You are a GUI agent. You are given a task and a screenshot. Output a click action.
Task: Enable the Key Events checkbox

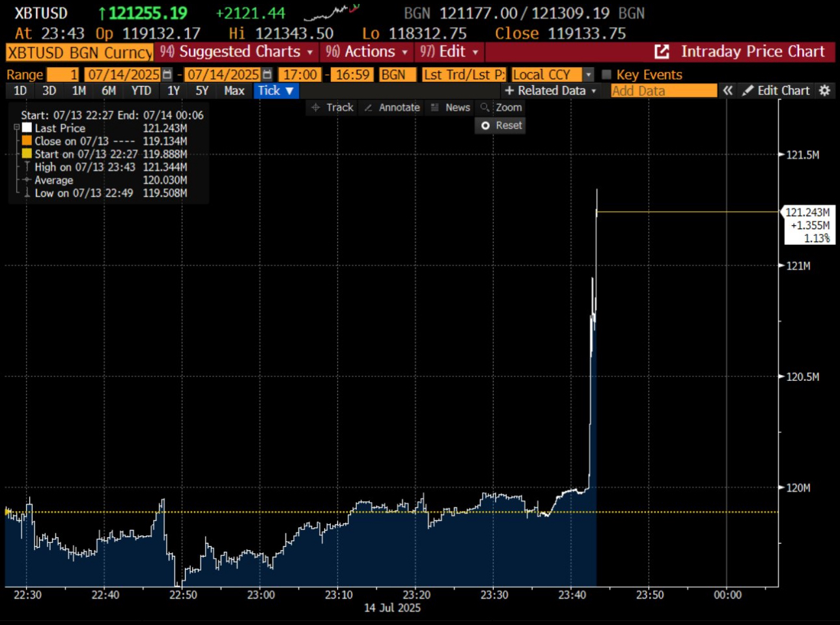(x=606, y=75)
